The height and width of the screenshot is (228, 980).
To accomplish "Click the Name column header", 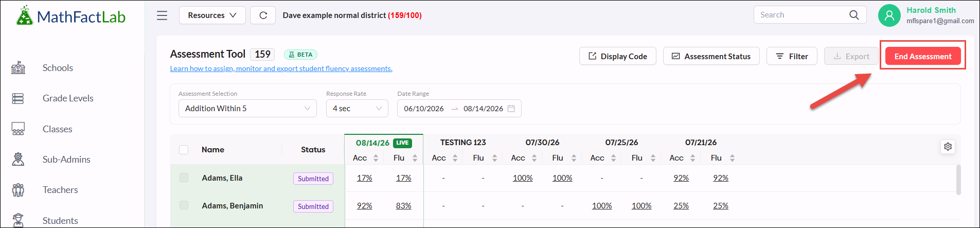I will [x=213, y=150].
